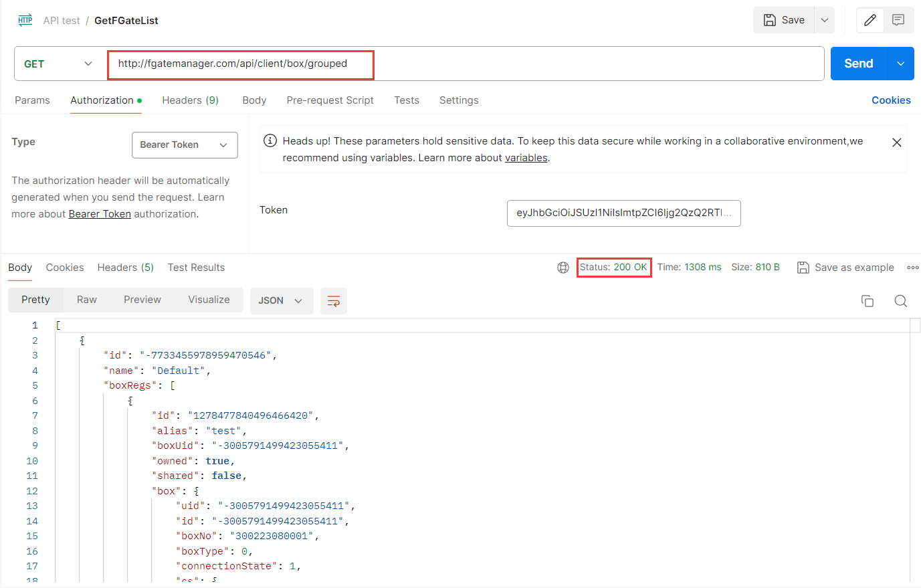This screenshot has height=588, width=921.
Task: Close the Heads up notice
Action: click(897, 142)
